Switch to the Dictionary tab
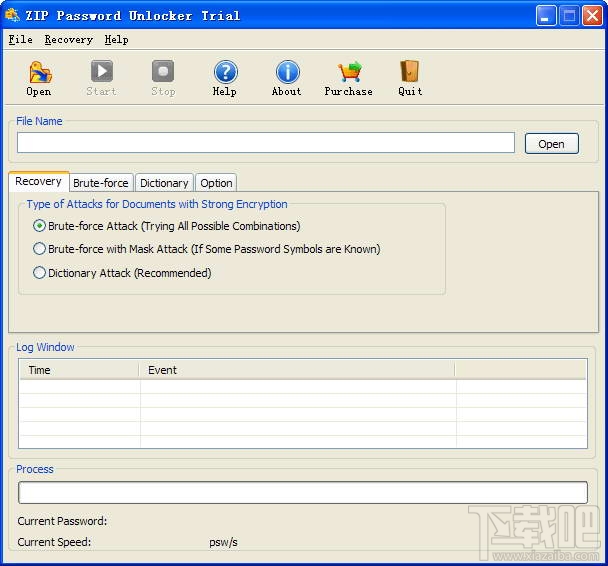 click(164, 183)
